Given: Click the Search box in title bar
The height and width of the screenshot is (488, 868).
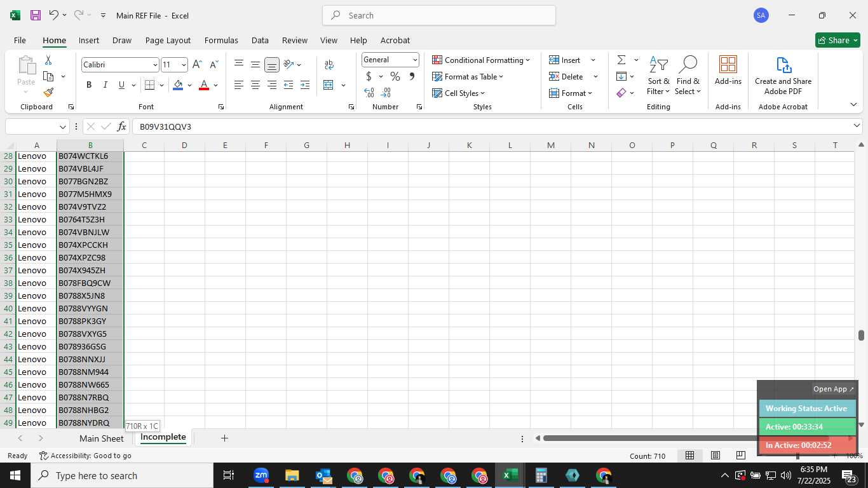Looking at the screenshot, I should click(x=439, y=15).
